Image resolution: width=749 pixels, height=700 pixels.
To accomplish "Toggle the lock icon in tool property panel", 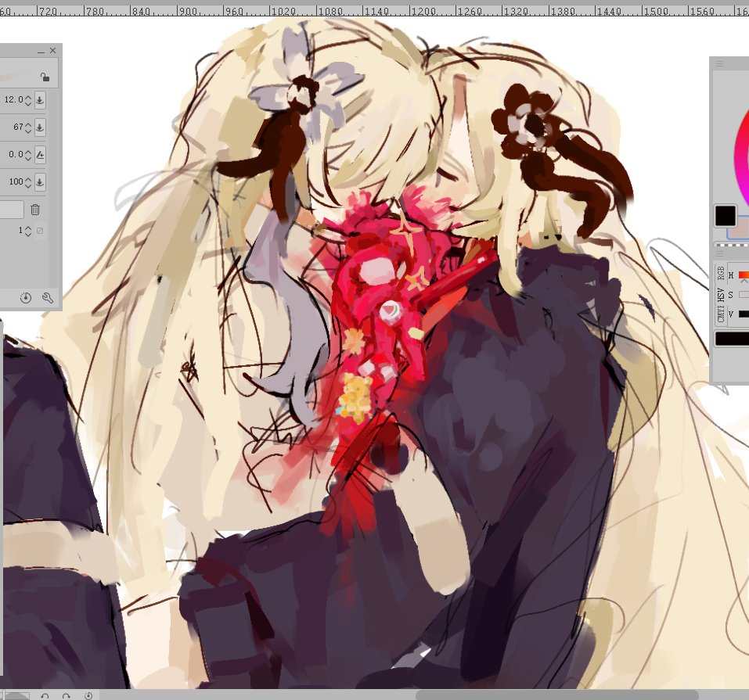I will click(45, 77).
